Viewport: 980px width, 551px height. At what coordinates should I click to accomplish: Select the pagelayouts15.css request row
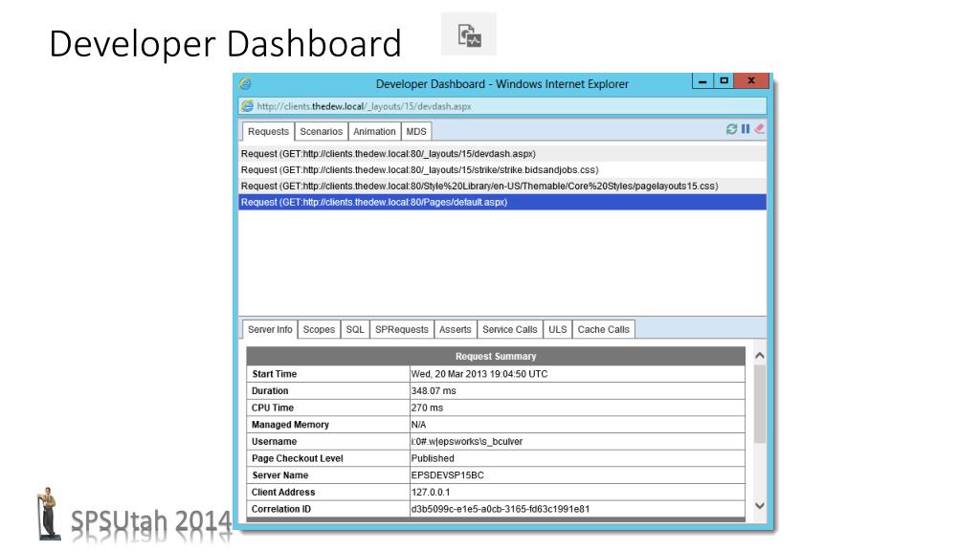tap(502, 187)
